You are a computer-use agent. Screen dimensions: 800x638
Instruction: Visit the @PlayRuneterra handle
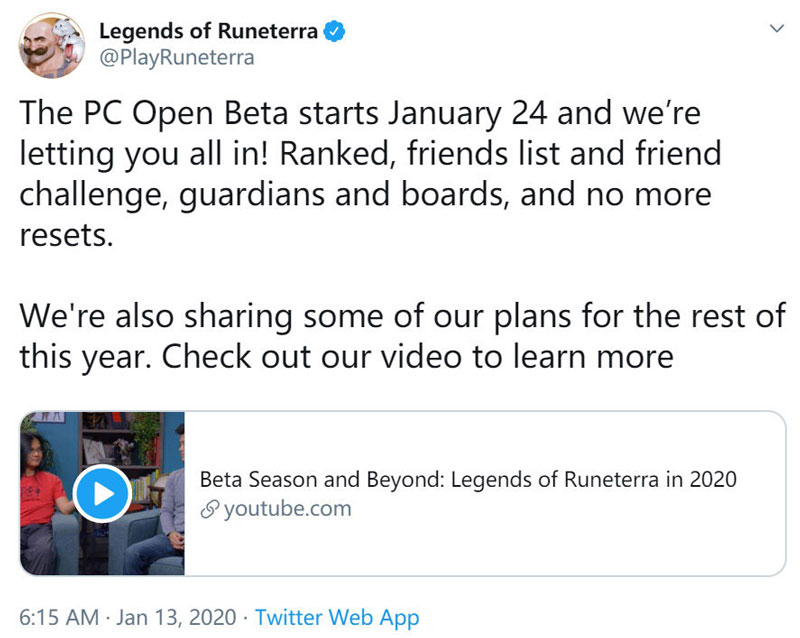pyautogui.click(x=177, y=58)
